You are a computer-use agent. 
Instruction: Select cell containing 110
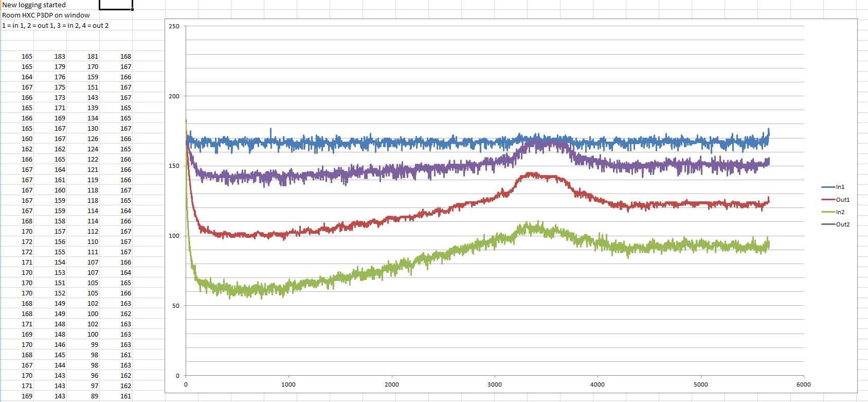tap(83, 241)
